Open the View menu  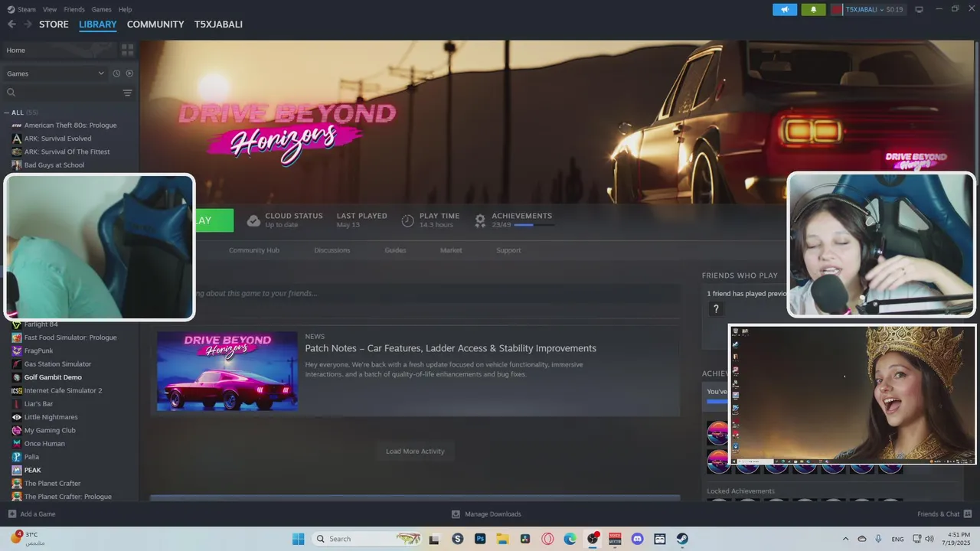click(x=50, y=9)
